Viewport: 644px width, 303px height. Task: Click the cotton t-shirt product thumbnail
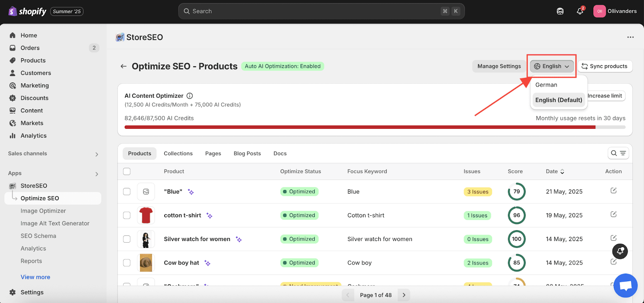146,215
